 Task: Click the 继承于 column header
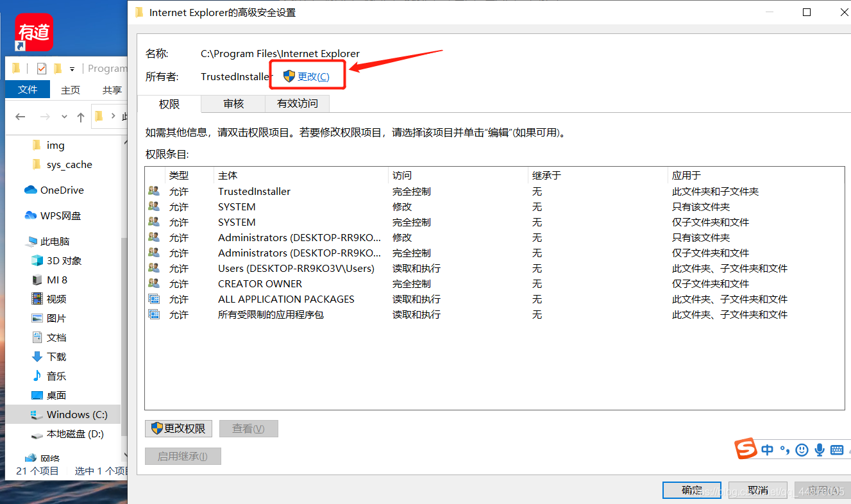coord(598,175)
